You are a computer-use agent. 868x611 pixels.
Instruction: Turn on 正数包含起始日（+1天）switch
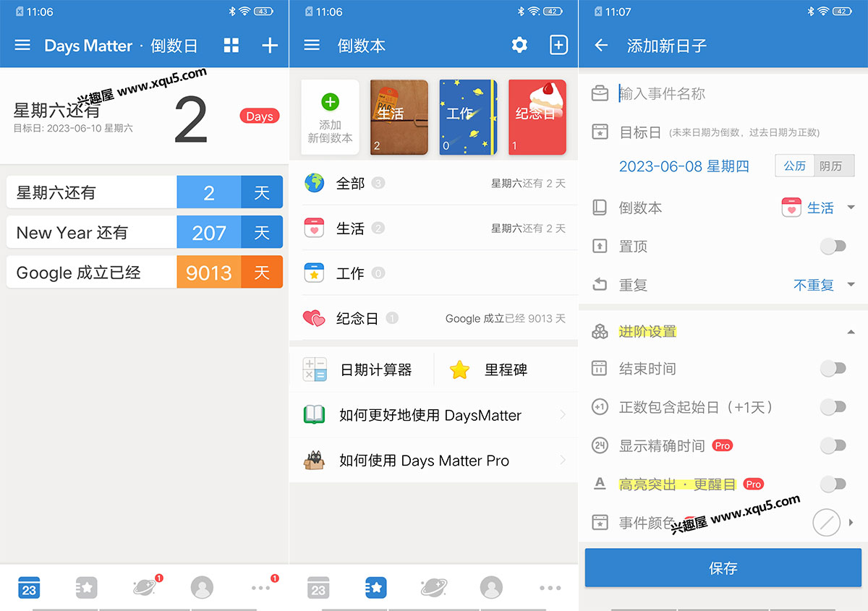click(x=833, y=407)
